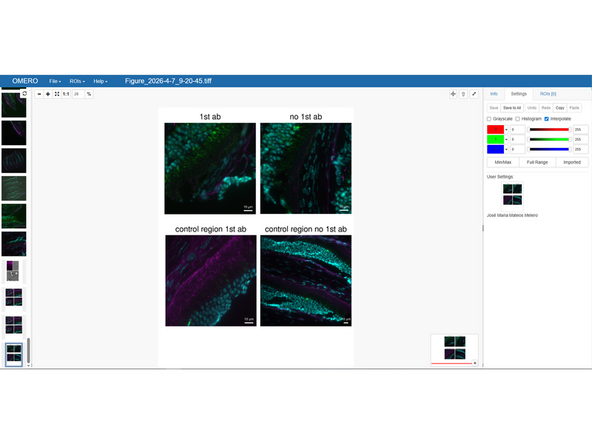This screenshot has width=592, height=444.
Task: Refresh the thumbnail sidebar
Action: [x=25, y=93]
